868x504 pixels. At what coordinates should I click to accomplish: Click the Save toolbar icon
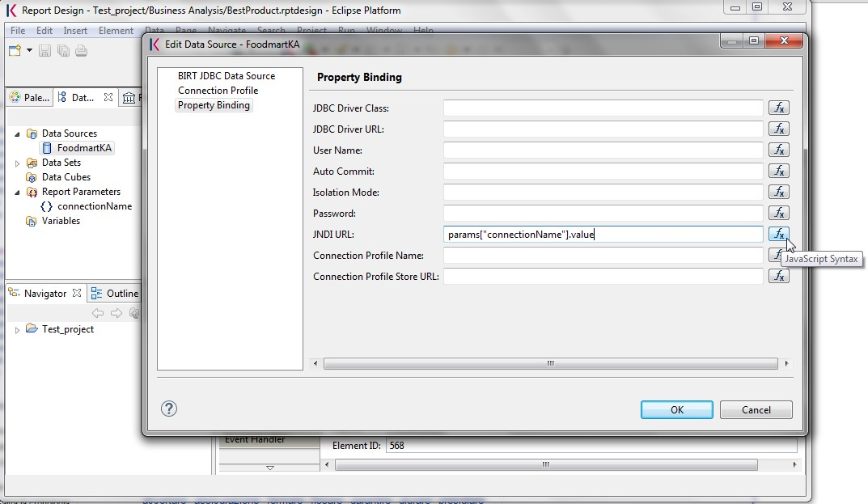(x=44, y=51)
